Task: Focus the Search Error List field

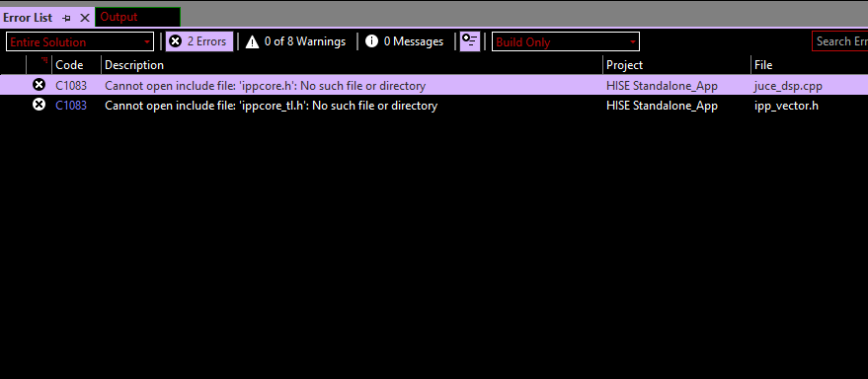Action: (839, 41)
